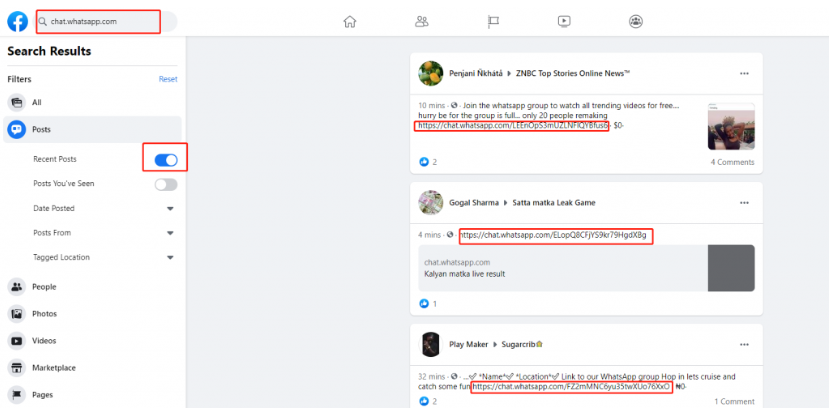This screenshot has height=408, width=830.
Task: Click the Marketplace storefront icon
Action: click(17, 368)
